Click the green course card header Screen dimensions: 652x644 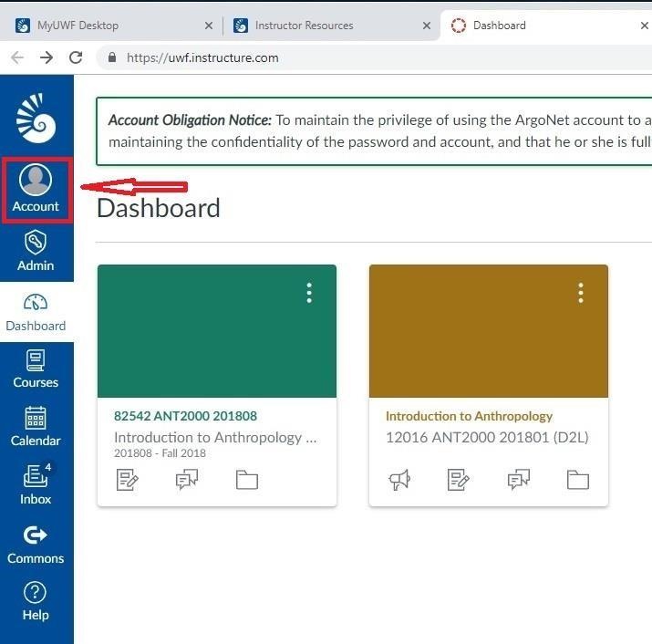pyautogui.click(x=217, y=331)
